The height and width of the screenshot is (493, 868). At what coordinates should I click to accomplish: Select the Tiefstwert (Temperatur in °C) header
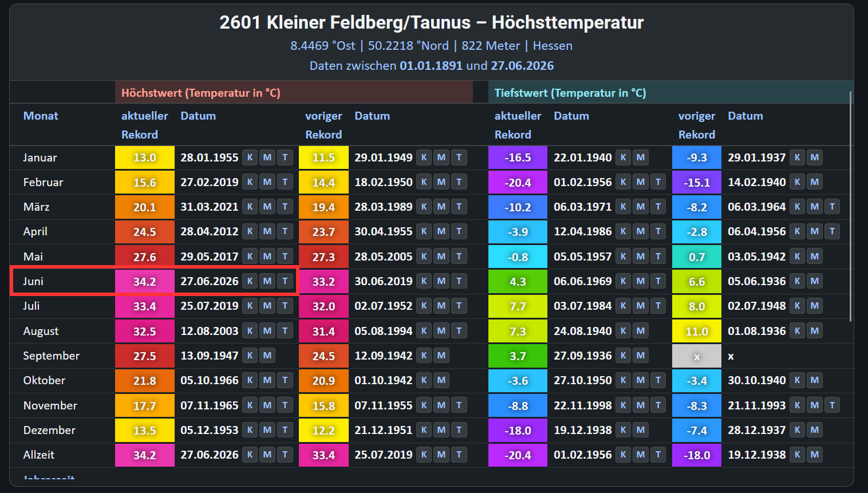pos(670,93)
